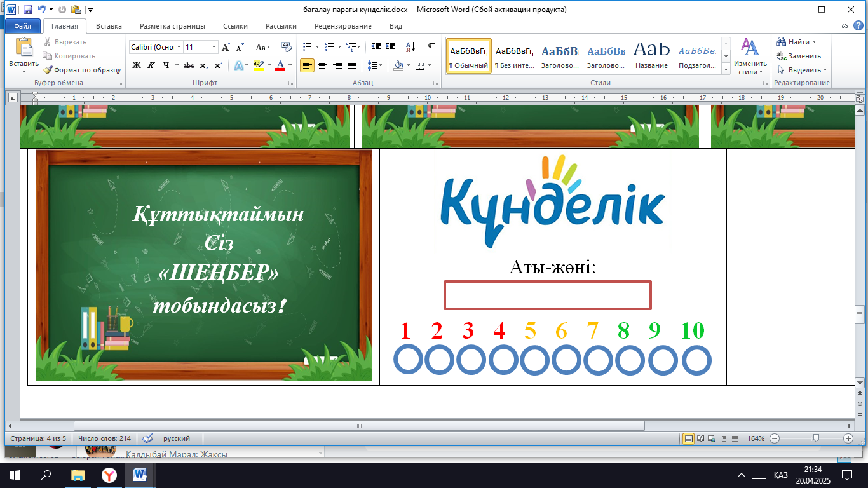Switch to Full Screen Reading view
The width and height of the screenshot is (868, 488).
tap(700, 438)
